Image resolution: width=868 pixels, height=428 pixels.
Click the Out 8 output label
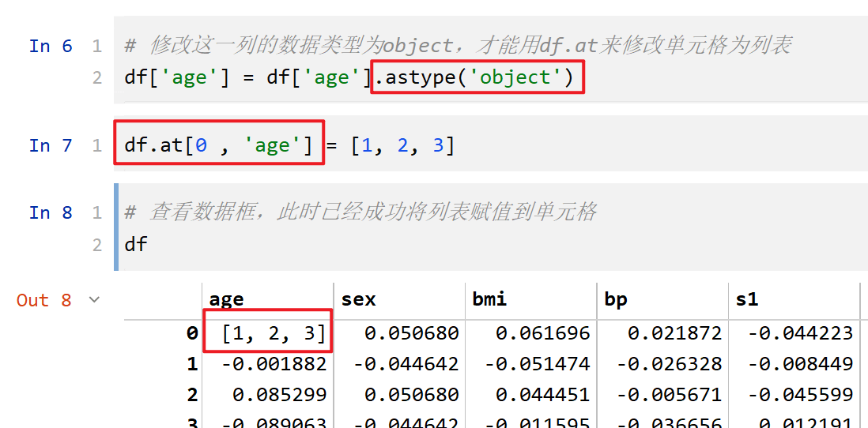click(x=44, y=300)
